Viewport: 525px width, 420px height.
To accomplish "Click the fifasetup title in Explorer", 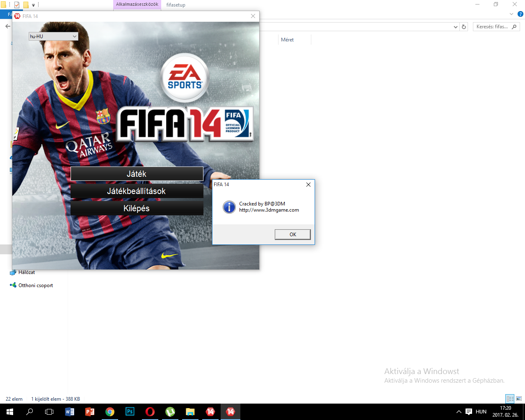I will 176,5.
